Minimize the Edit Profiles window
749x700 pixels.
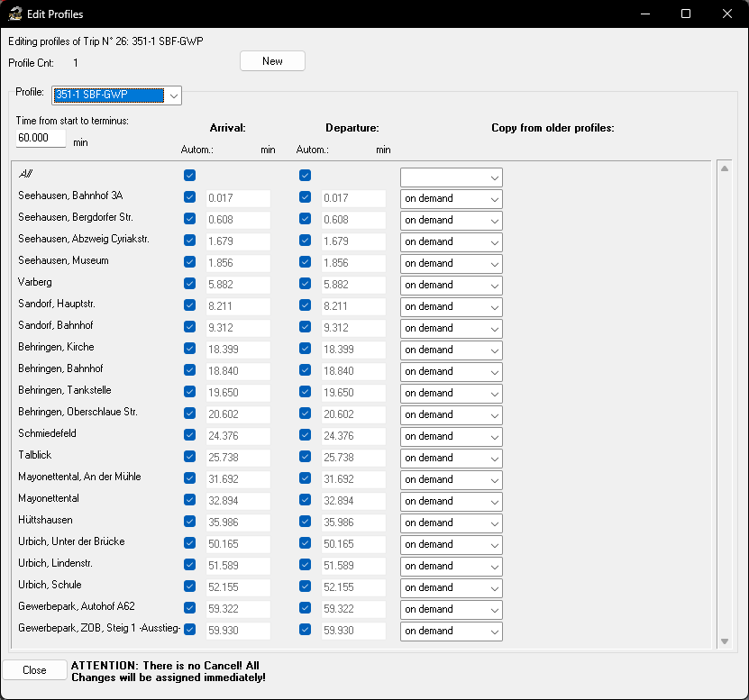[x=644, y=14]
